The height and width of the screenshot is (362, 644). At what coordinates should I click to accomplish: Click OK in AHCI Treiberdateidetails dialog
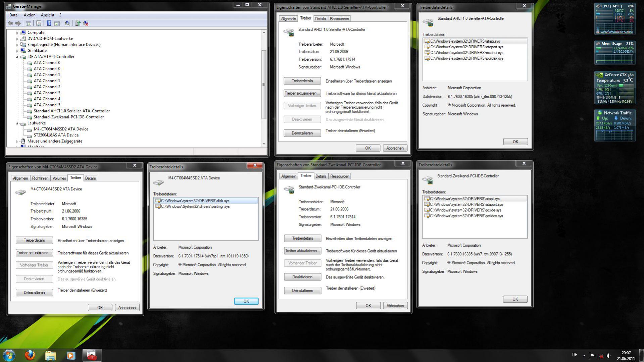click(515, 142)
